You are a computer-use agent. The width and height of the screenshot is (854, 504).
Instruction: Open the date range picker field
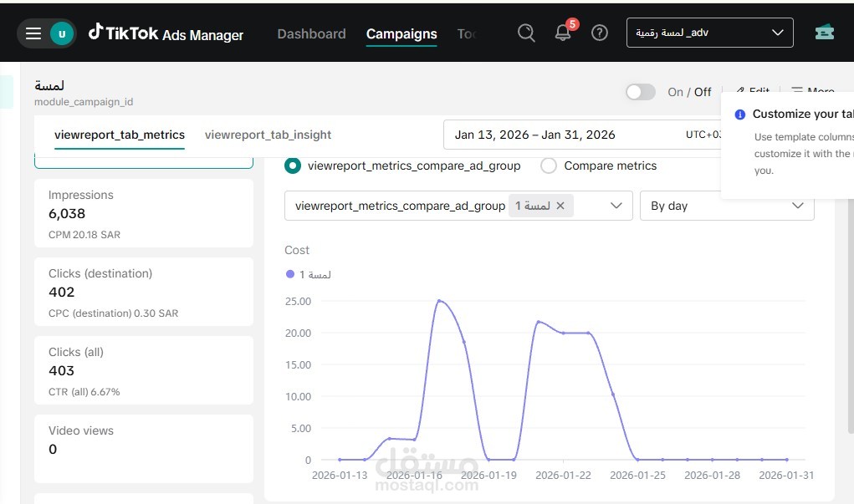click(569, 135)
